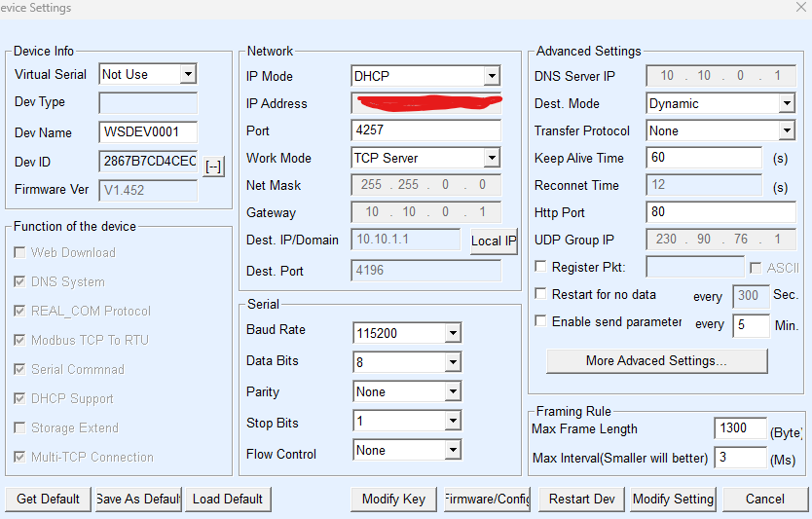The width and height of the screenshot is (812, 519).
Task: Click the Local IP button
Action: coord(494,241)
